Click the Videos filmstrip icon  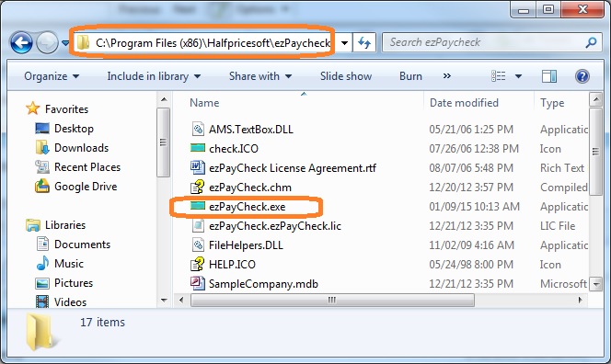click(x=42, y=301)
